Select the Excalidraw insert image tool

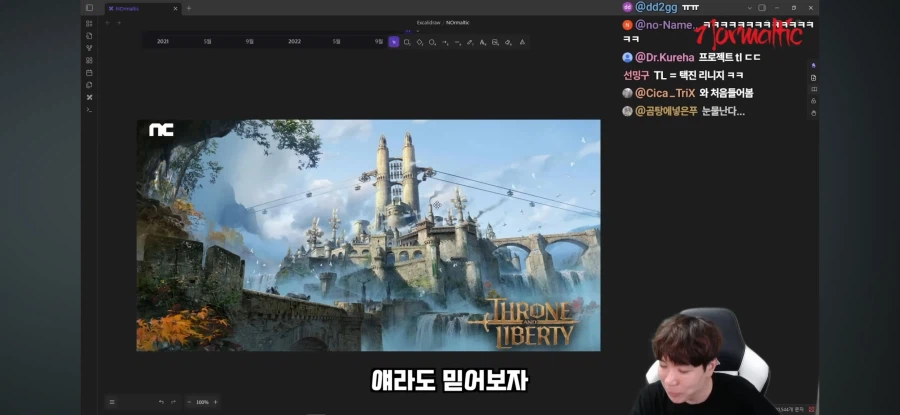[x=495, y=42]
